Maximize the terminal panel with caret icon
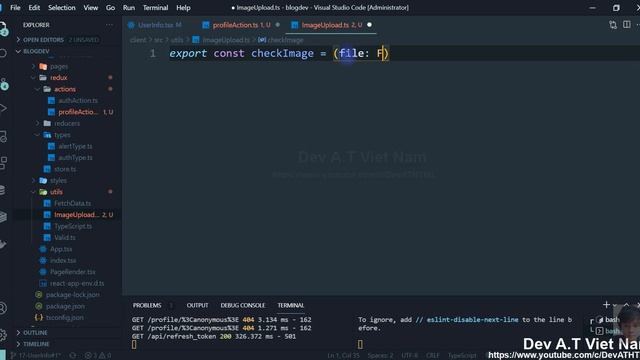640x360 pixels. (626, 304)
